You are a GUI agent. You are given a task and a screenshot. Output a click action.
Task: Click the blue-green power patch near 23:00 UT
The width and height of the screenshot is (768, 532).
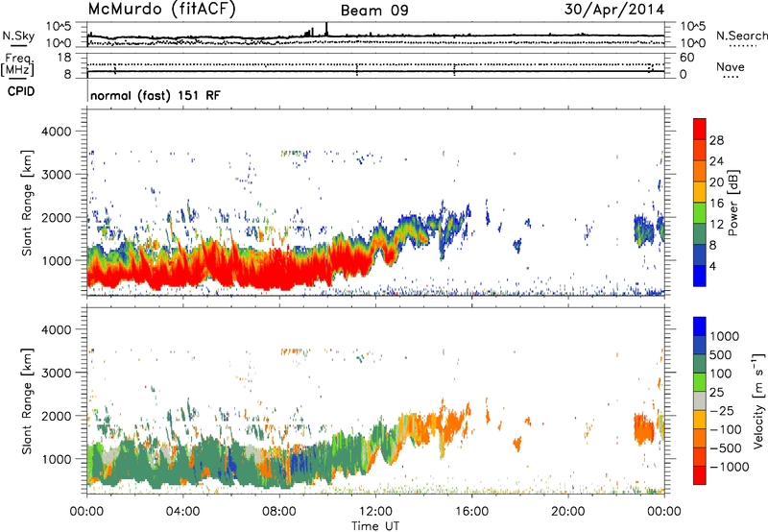pyautogui.click(x=644, y=230)
